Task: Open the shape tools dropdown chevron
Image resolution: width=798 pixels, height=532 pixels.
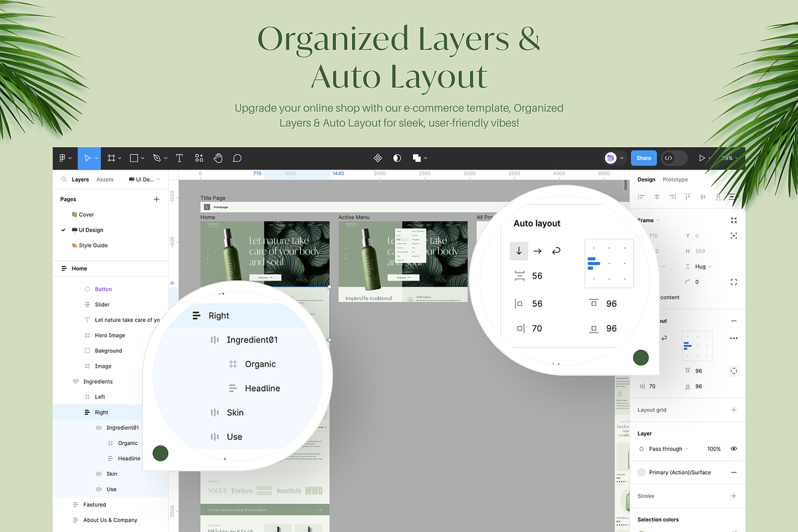Action: [x=142, y=158]
